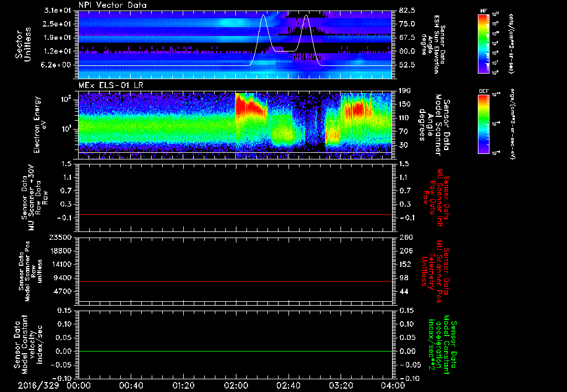Click the '110' scanner angle tick label
Image resolution: width=567 pixels, height=392 pixels.
pos(405,118)
